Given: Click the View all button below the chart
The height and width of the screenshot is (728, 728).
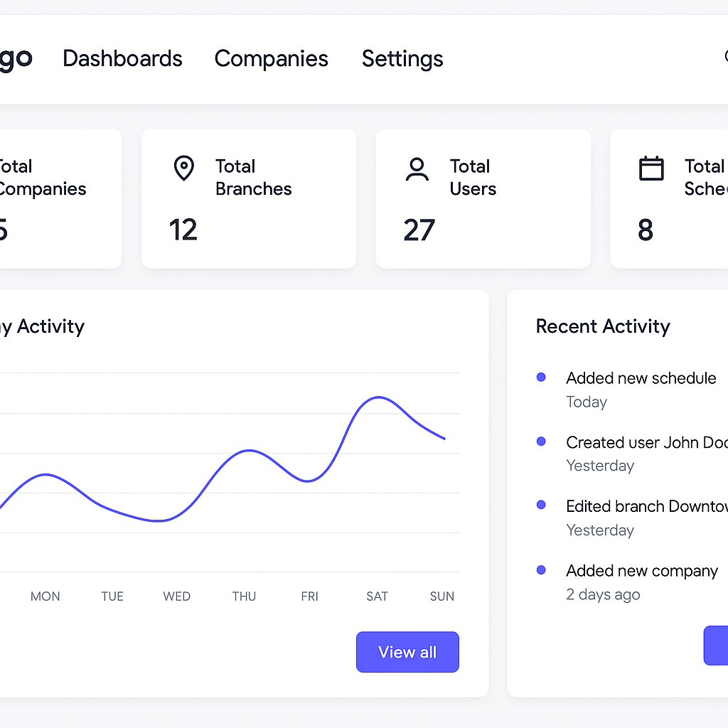Looking at the screenshot, I should 407,652.
